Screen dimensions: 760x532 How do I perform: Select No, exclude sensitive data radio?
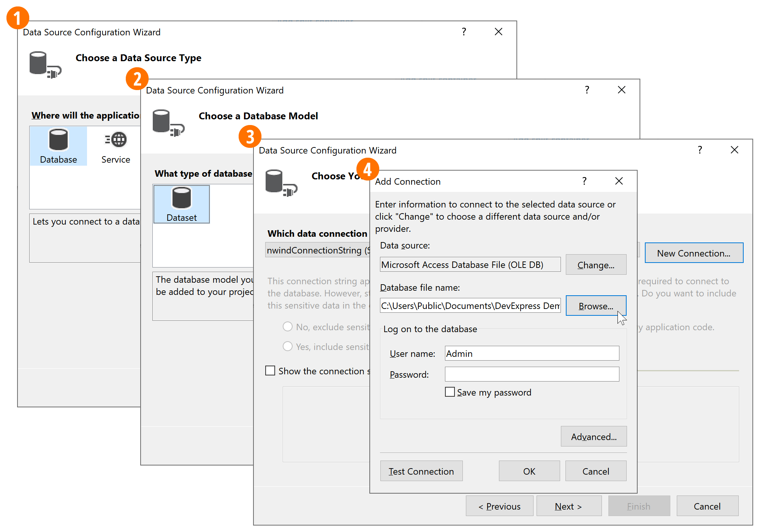tap(288, 327)
